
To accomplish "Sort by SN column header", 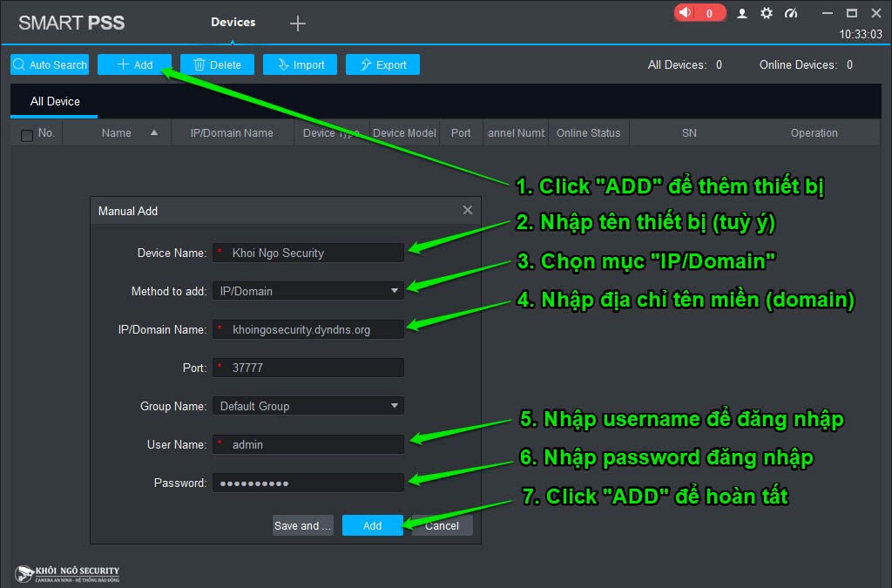I will [x=689, y=133].
